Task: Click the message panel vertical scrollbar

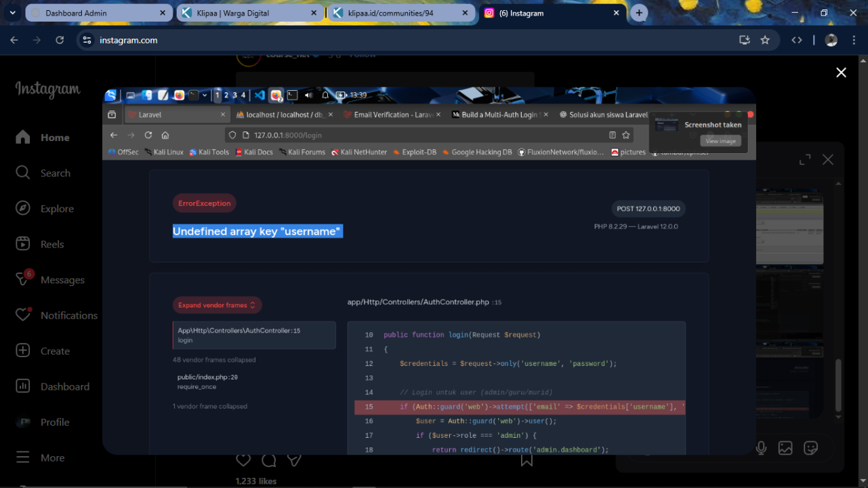Action: click(x=838, y=385)
